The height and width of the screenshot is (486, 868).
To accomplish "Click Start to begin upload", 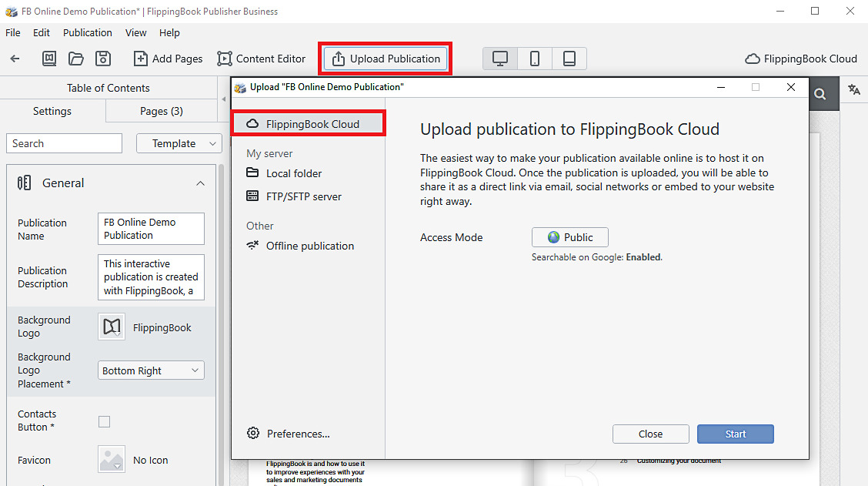I will (735, 434).
